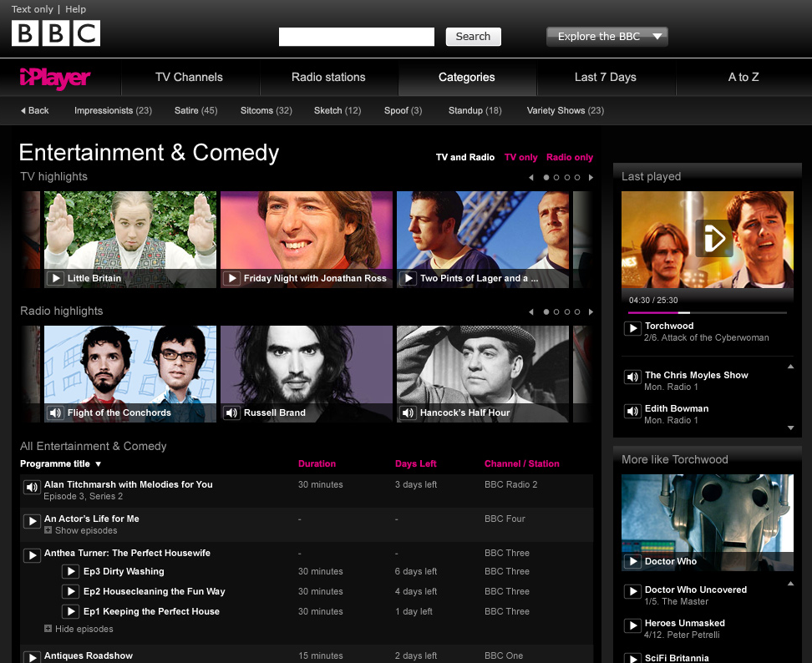
Task: Click the Search button
Action: click(x=473, y=37)
